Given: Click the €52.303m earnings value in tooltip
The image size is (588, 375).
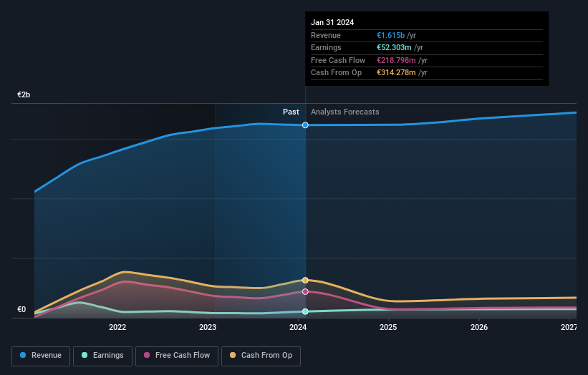Looking at the screenshot, I should 394,47.
